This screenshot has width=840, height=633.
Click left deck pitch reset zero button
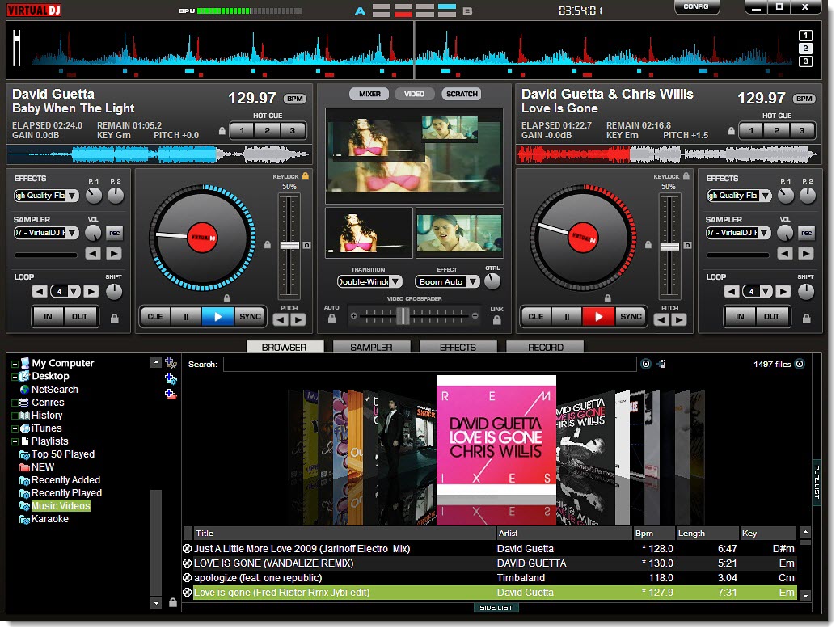[306, 246]
